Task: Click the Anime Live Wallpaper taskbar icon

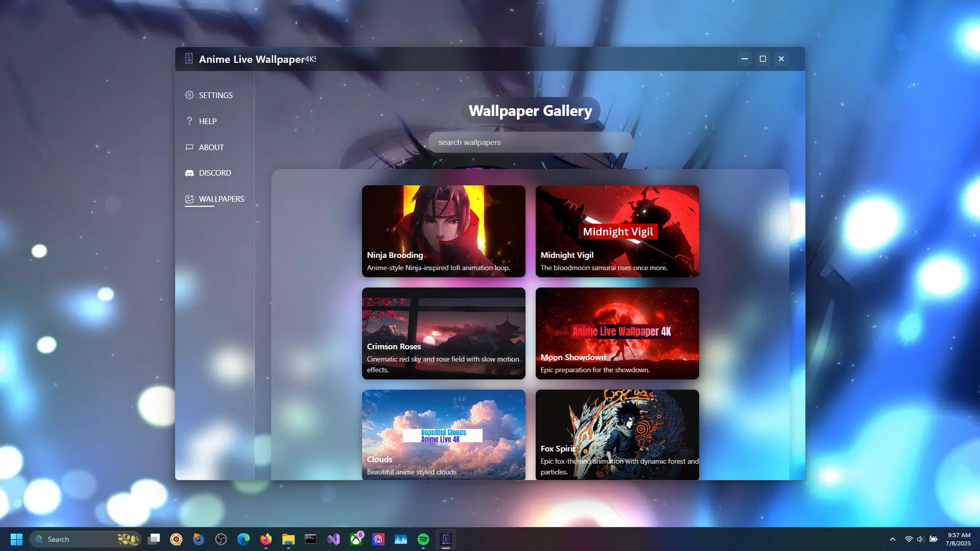Action: coord(446,539)
